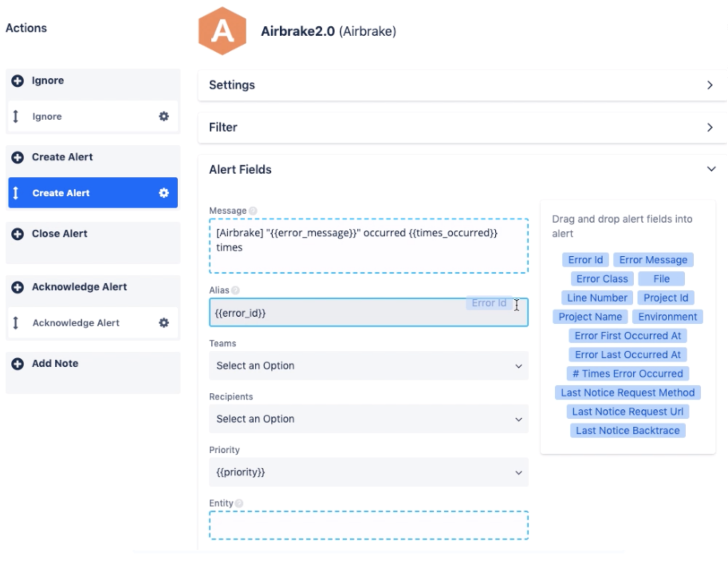Click the Environment field tag
728x564 pixels.
[667, 317]
